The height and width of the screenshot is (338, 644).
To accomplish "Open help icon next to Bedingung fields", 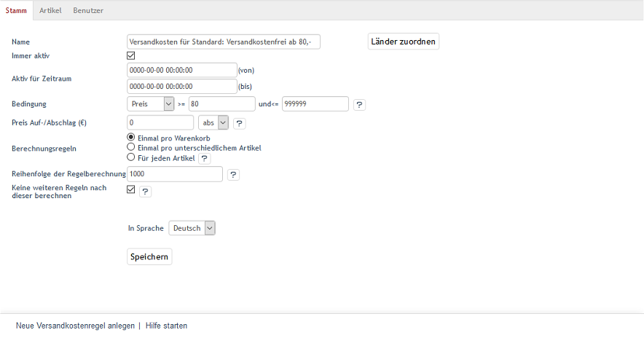I will [x=359, y=104].
